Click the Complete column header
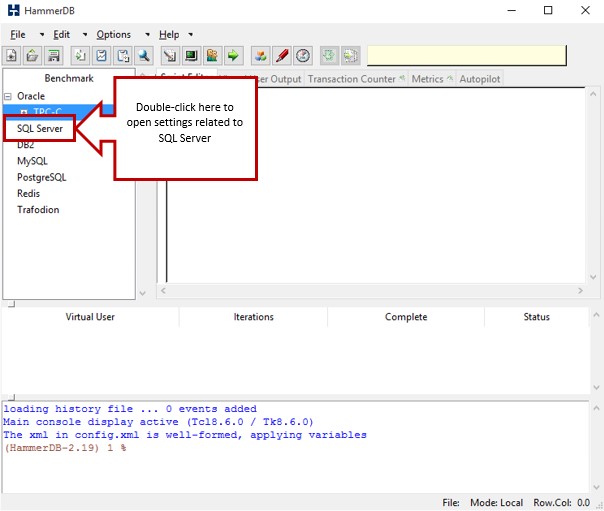604x511 pixels. (x=406, y=317)
